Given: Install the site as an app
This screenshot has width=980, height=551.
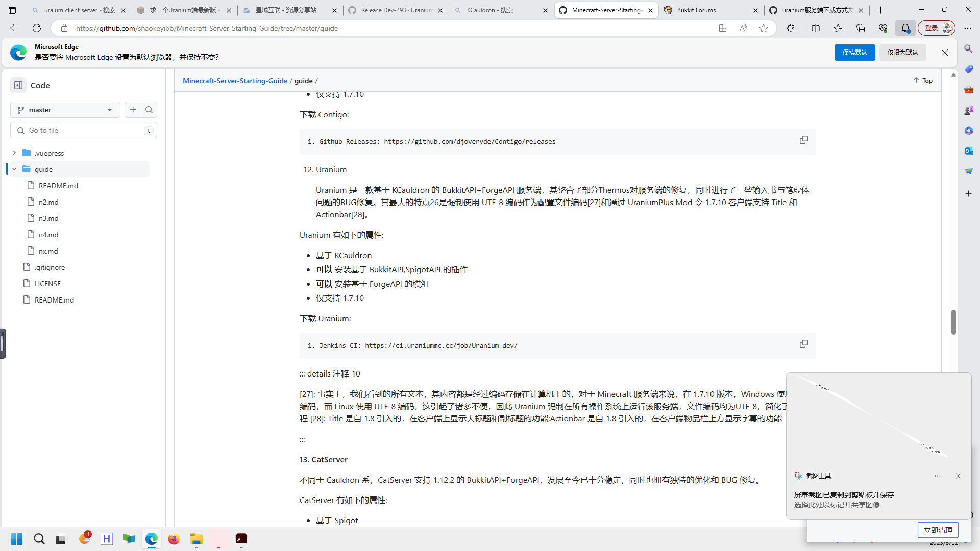Looking at the screenshot, I should pyautogui.click(x=722, y=28).
